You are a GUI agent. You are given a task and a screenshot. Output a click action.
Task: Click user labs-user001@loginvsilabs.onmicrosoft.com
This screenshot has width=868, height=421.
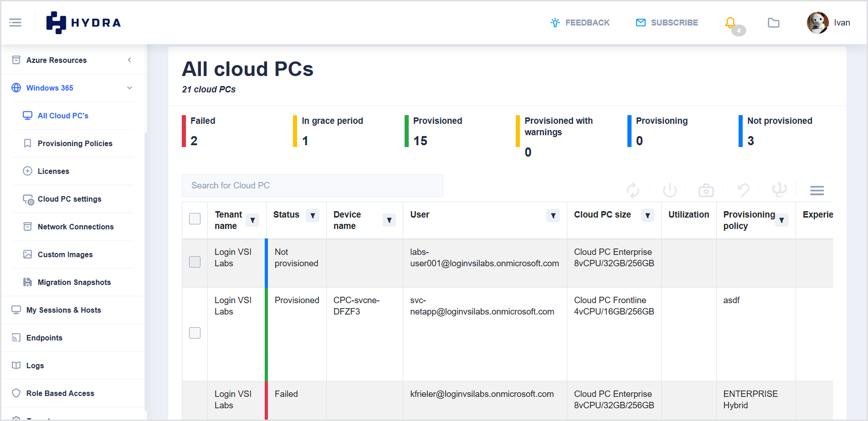[x=484, y=258]
